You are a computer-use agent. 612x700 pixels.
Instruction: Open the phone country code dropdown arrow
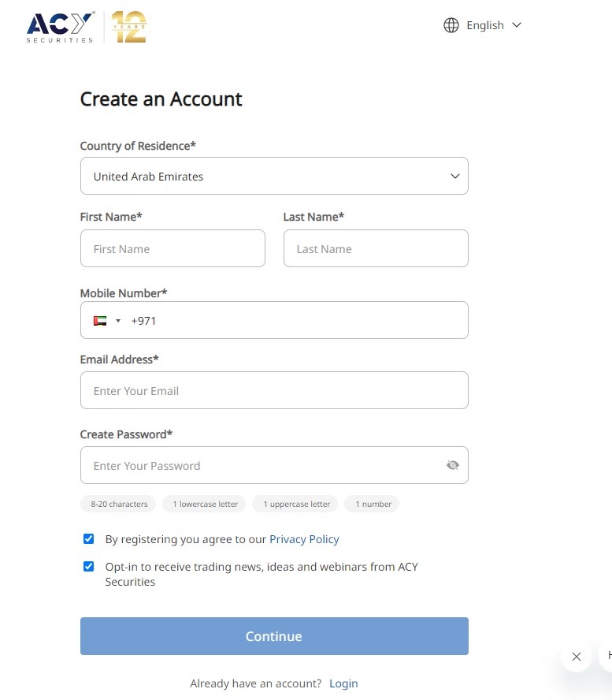pos(118,321)
